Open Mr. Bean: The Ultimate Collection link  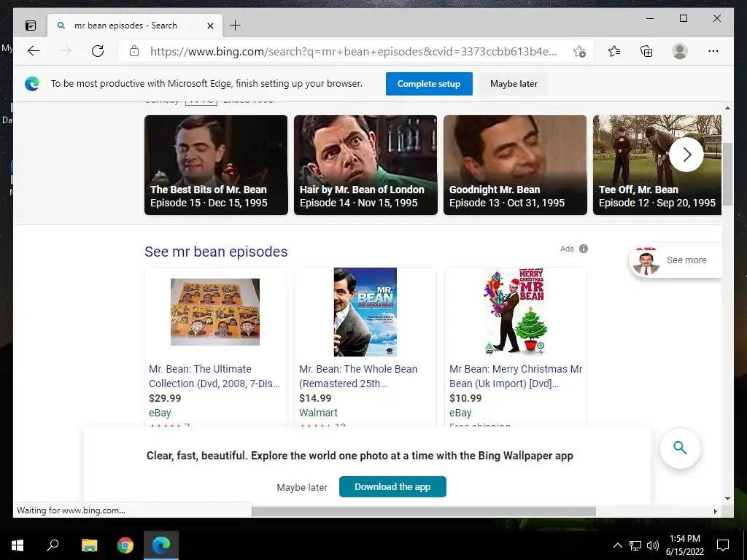214,376
